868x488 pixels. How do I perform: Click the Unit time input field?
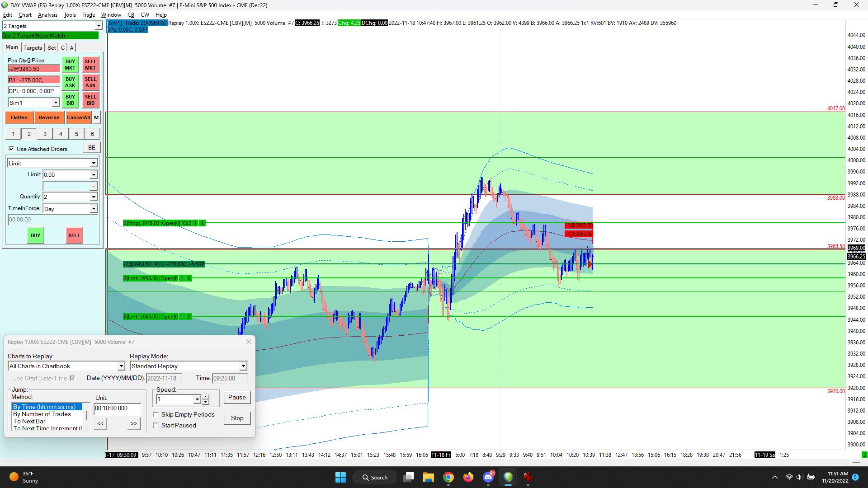point(117,408)
